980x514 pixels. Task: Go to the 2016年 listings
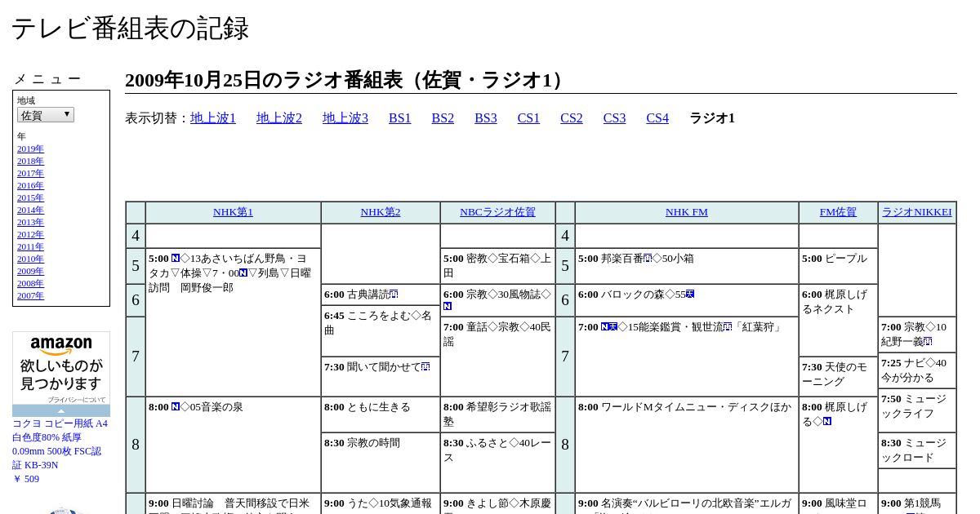[x=30, y=185]
